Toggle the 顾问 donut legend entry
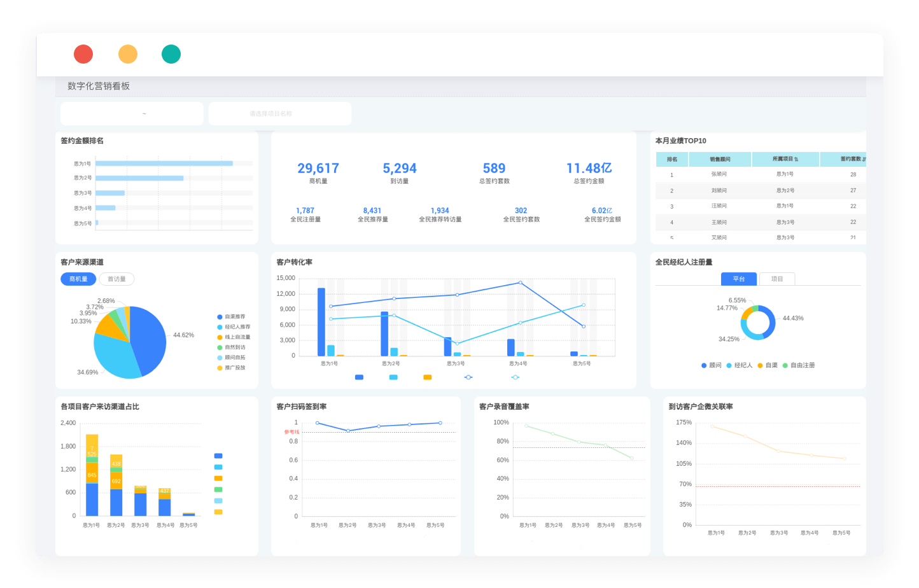 (x=712, y=365)
